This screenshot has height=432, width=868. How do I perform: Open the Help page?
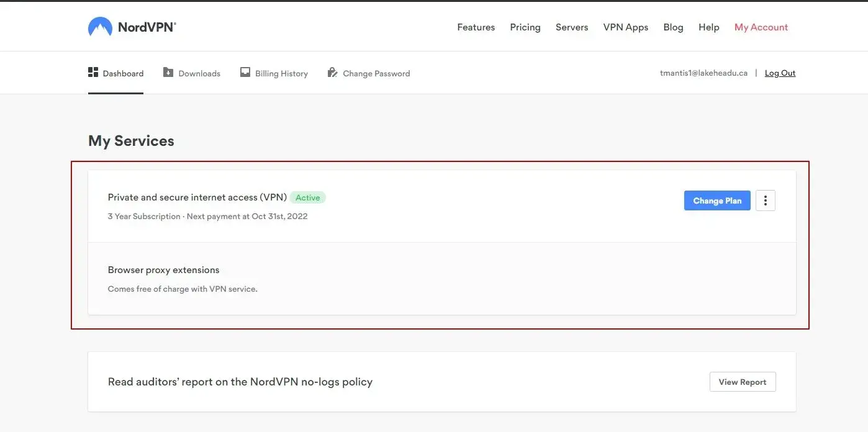point(709,27)
